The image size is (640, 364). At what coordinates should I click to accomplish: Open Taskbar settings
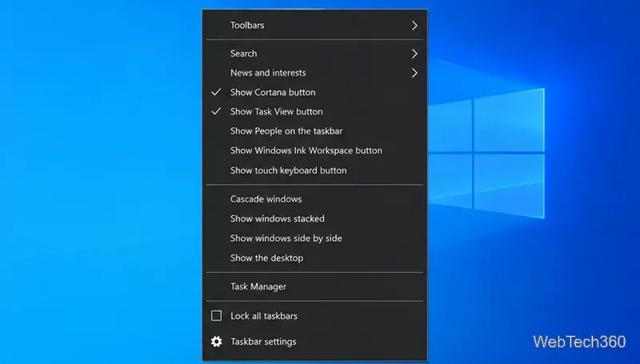tap(314, 342)
